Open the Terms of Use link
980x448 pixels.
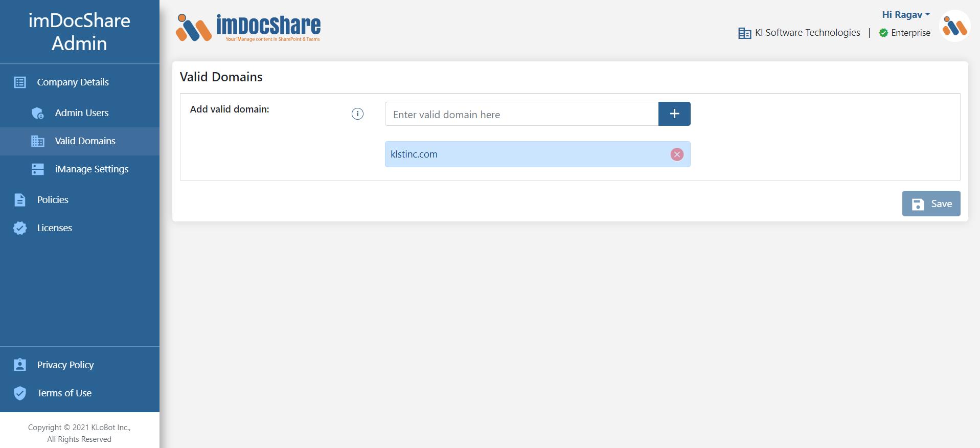click(80, 393)
